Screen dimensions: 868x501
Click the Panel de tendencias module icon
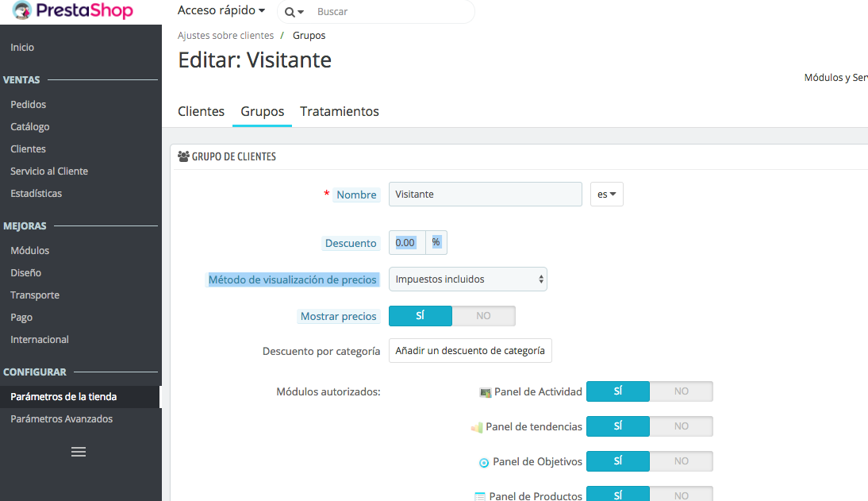pyautogui.click(x=477, y=427)
